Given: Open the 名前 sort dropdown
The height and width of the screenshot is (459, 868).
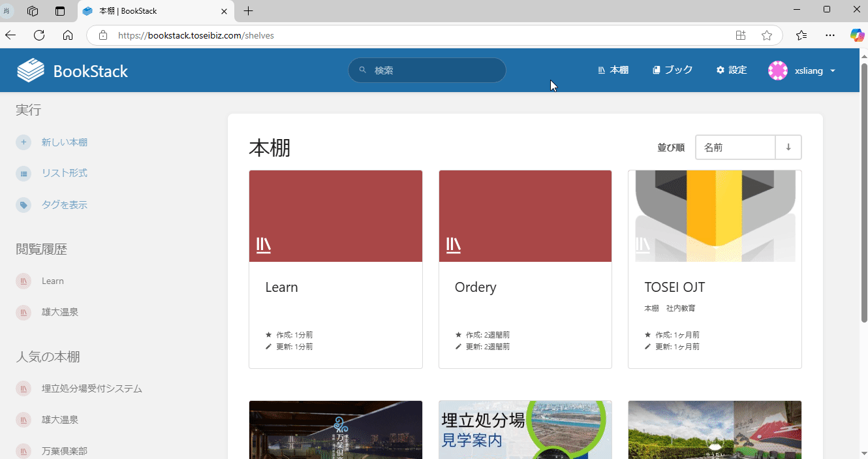Looking at the screenshot, I should [x=735, y=147].
